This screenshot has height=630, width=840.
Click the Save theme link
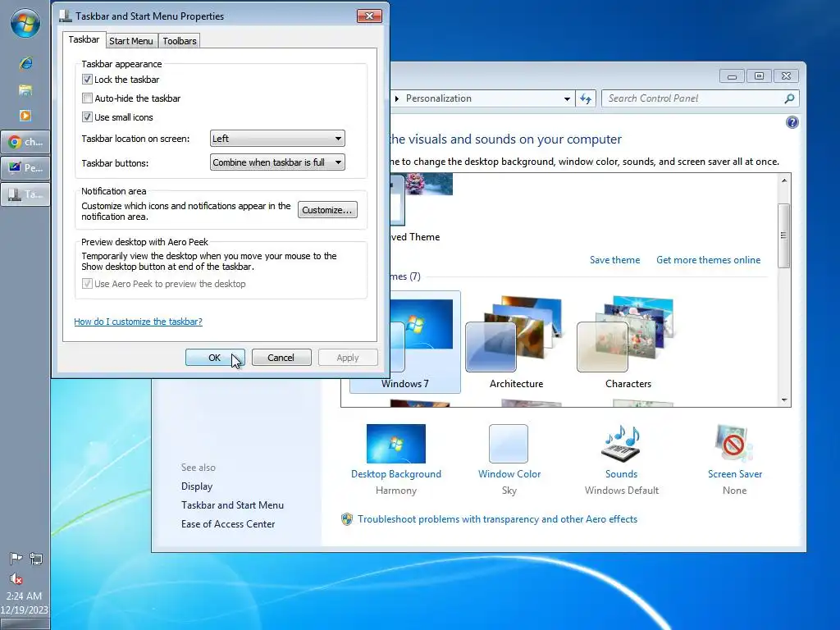[614, 260]
